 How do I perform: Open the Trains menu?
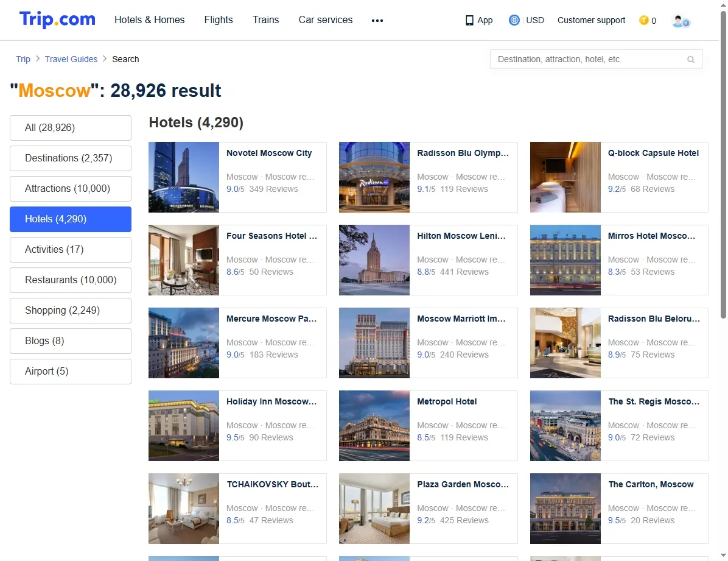pyautogui.click(x=265, y=19)
